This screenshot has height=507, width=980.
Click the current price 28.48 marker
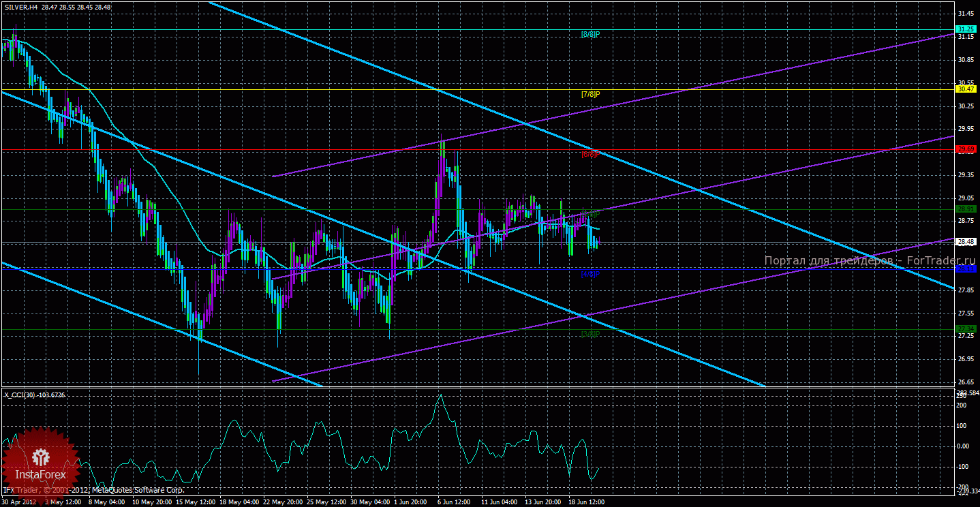(966, 241)
